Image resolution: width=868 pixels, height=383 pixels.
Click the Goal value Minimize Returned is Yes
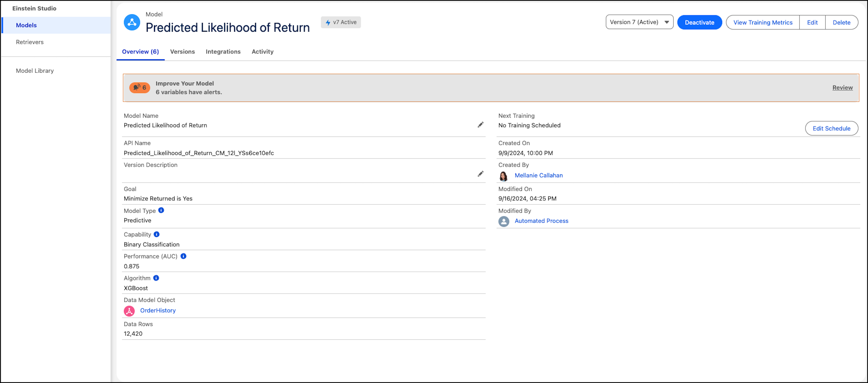(158, 199)
